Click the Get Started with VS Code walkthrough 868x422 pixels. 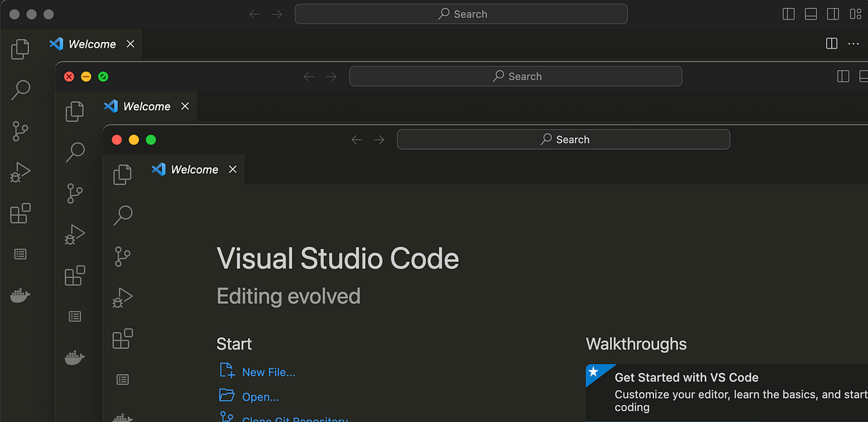click(x=723, y=391)
